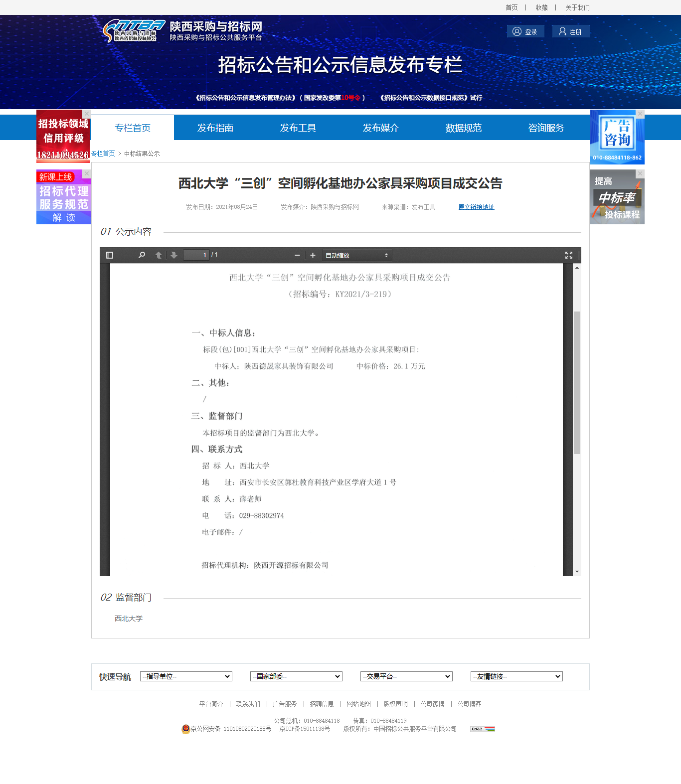
Task: Switch to the 发布指南 tab
Action: (x=215, y=128)
